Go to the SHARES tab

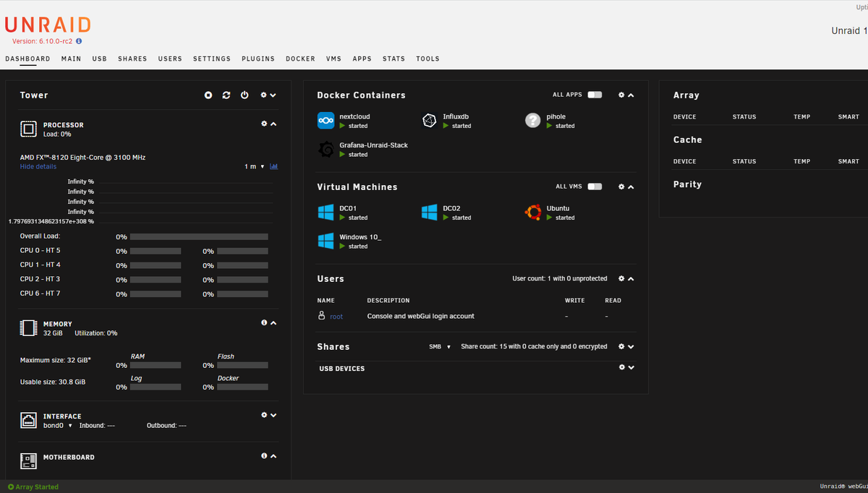point(132,59)
